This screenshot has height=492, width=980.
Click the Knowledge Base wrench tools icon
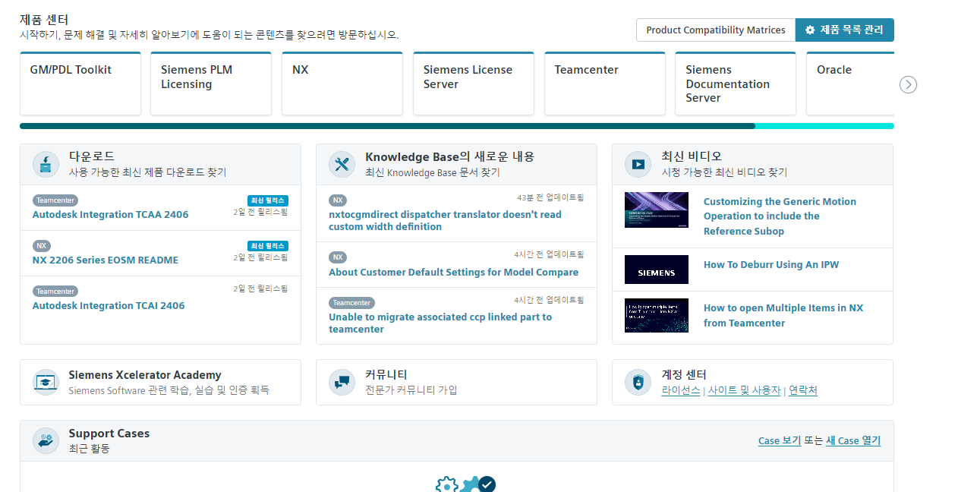pyautogui.click(x=342, y=164)
